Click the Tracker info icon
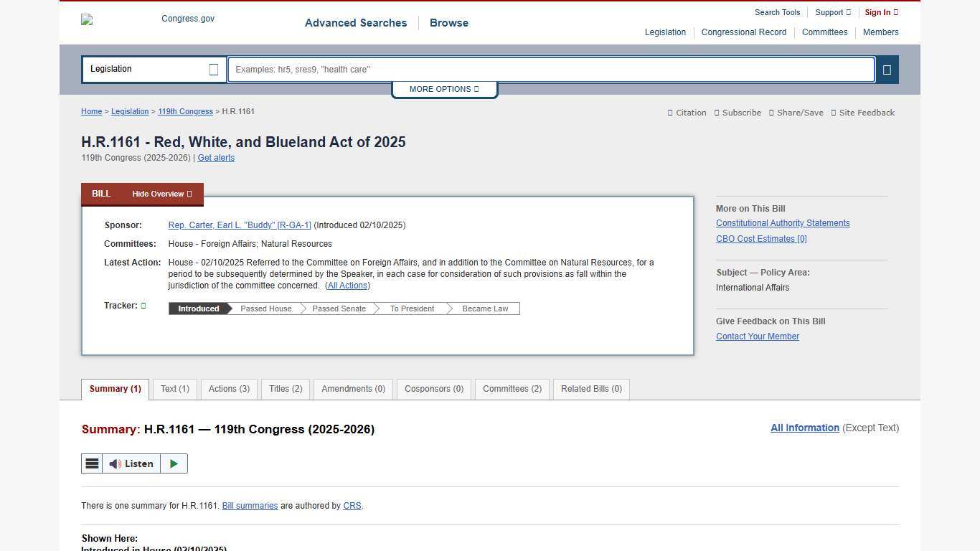The width and height of the screenshot is (980, 551). [143, 305]
